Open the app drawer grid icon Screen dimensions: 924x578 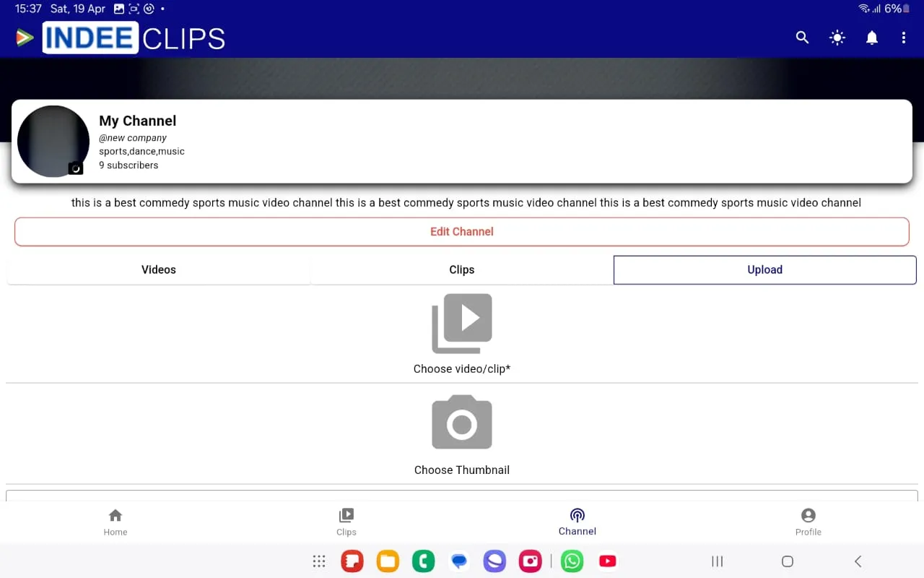318,561
